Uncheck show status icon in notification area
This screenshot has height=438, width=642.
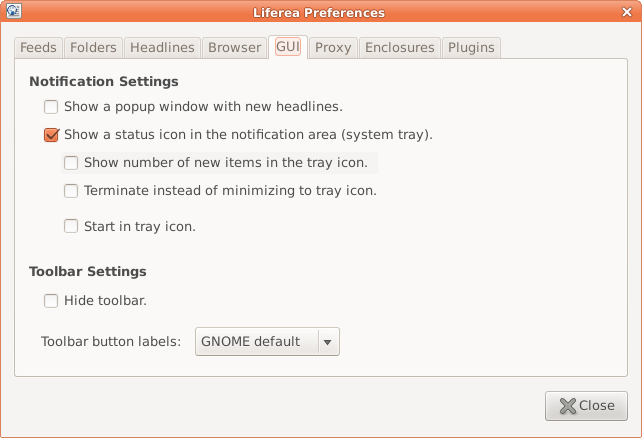point(51,134)
